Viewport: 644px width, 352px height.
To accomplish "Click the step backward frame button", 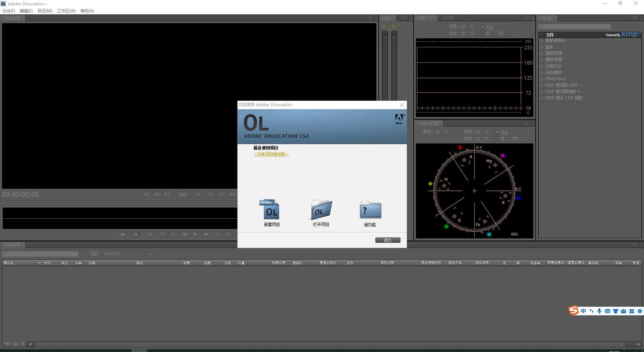I will point(185,234).
